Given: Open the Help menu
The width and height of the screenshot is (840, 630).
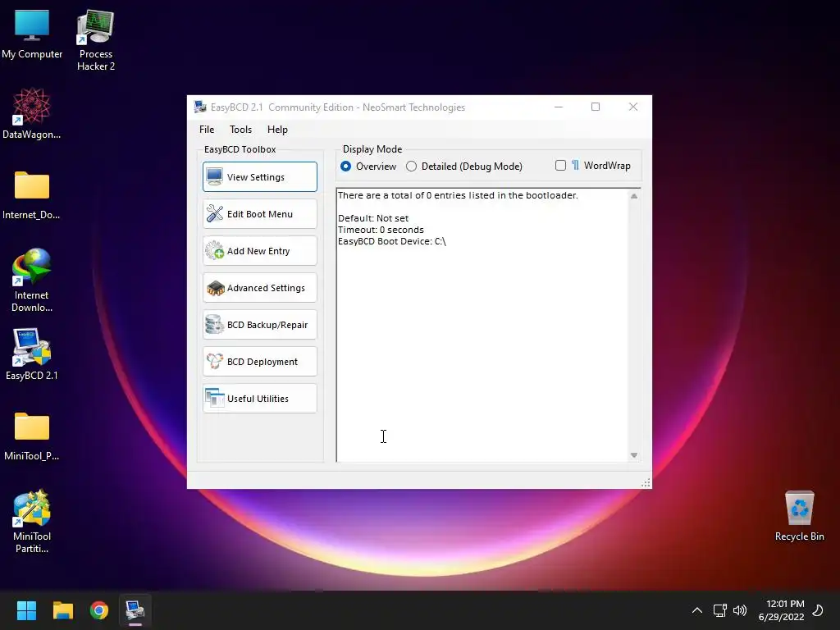Looking at the screenshot, I should pyautogui.click(x=277, y=129).
